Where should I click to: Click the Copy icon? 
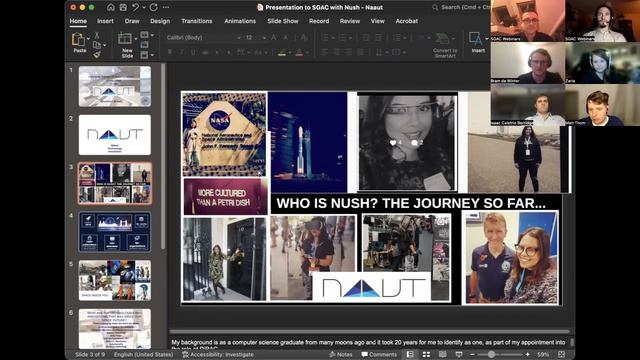(97, 45)
